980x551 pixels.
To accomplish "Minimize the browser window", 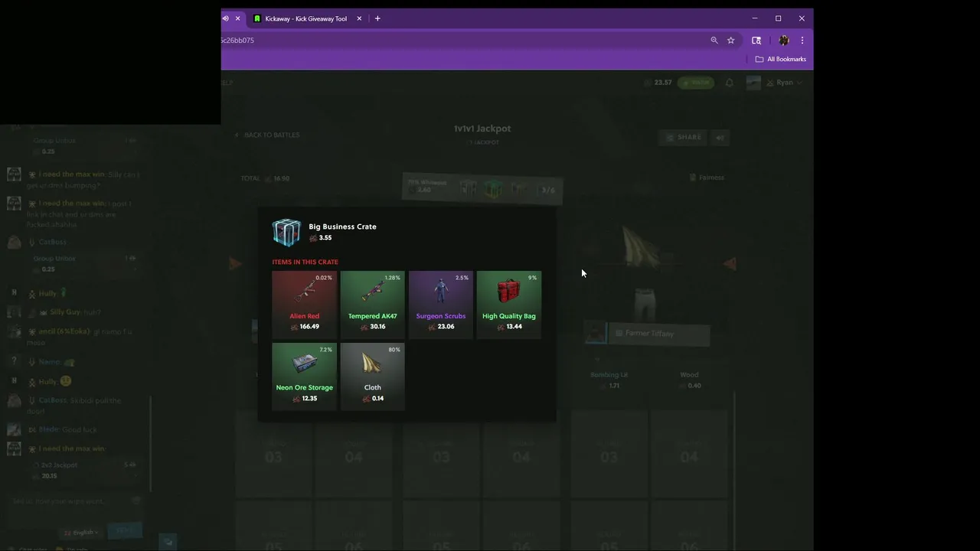I will pyautogui.click(x=755, y=18).
